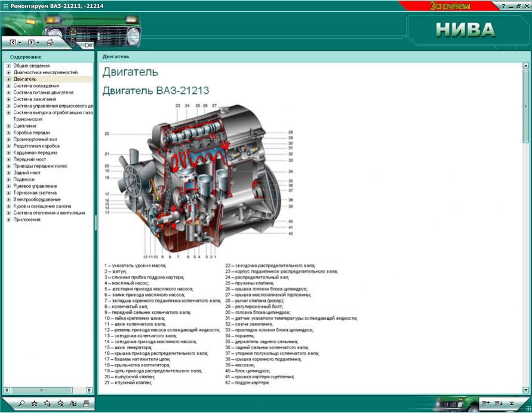
Task: Click the contents panel right scroll arrow
Action: coord(90,390)
